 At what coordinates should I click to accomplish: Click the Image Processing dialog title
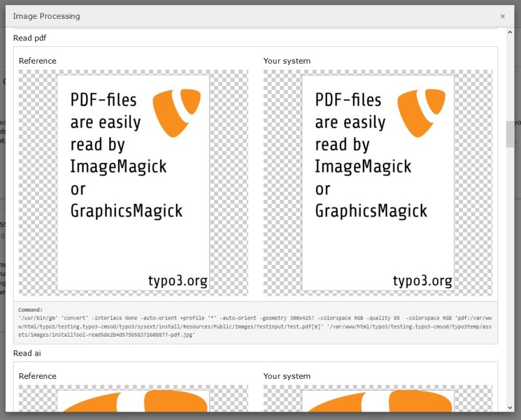48,16
